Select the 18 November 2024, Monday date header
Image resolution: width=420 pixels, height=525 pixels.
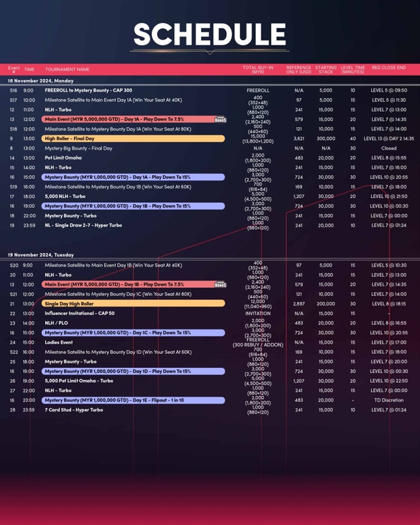pyautogui.click(x=40, y=80)
